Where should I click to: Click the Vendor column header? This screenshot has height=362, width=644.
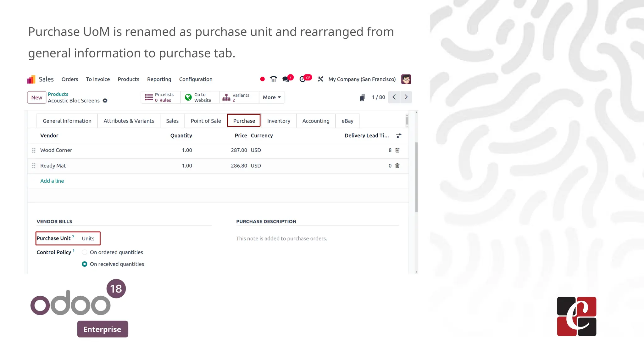tap(49, 135)
